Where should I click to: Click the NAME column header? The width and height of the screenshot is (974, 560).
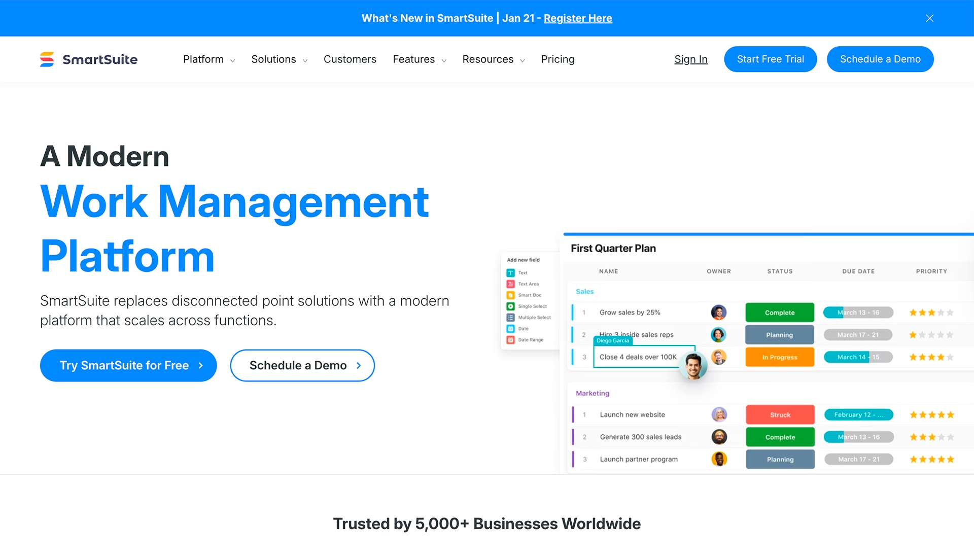[x=608, y=271]
